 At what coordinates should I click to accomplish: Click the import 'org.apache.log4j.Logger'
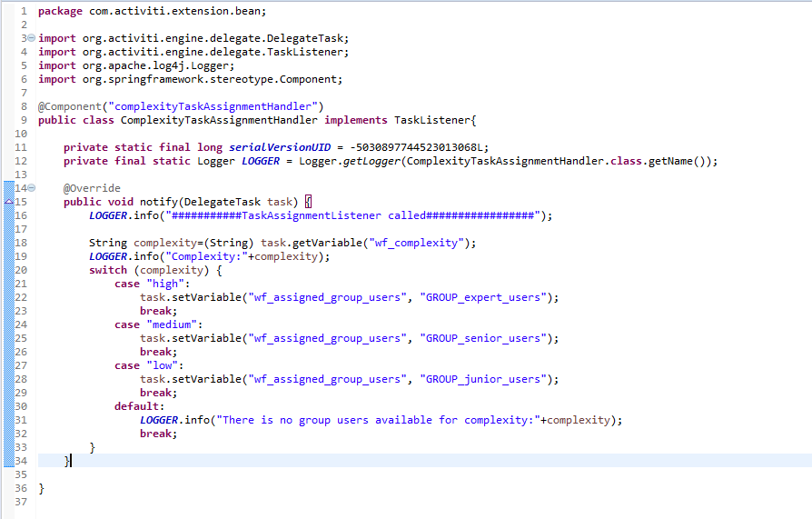pos(154,65)
